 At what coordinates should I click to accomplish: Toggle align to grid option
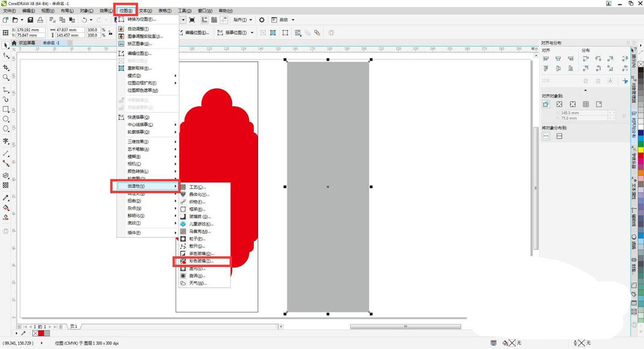pos(586,104)
